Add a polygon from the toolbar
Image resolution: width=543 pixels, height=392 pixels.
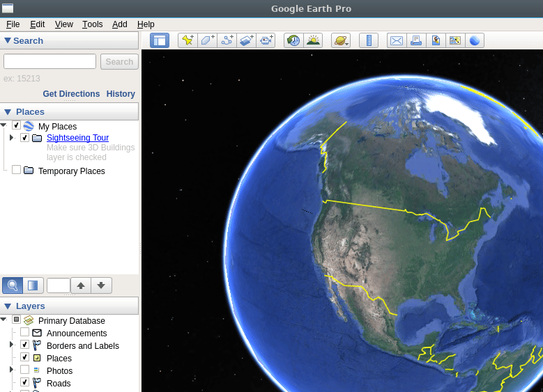(207, 40)
